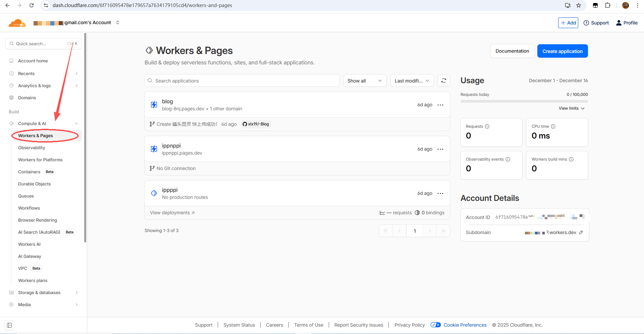Expand the Storage & databases submenu
The height and width of the screenshot is (334, 644).
pyautogui.click(x=76, y=292)
